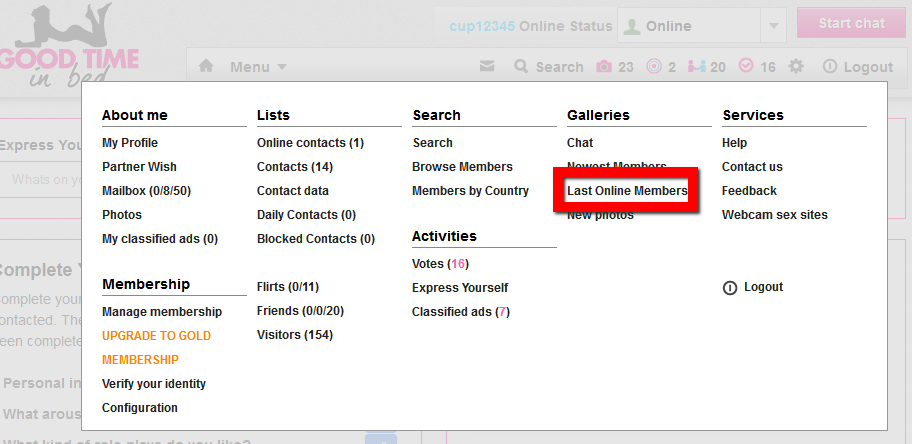Open the mailbox envelope icon
The width and height of the screenshot is (912, 444).
click(487, 67)
